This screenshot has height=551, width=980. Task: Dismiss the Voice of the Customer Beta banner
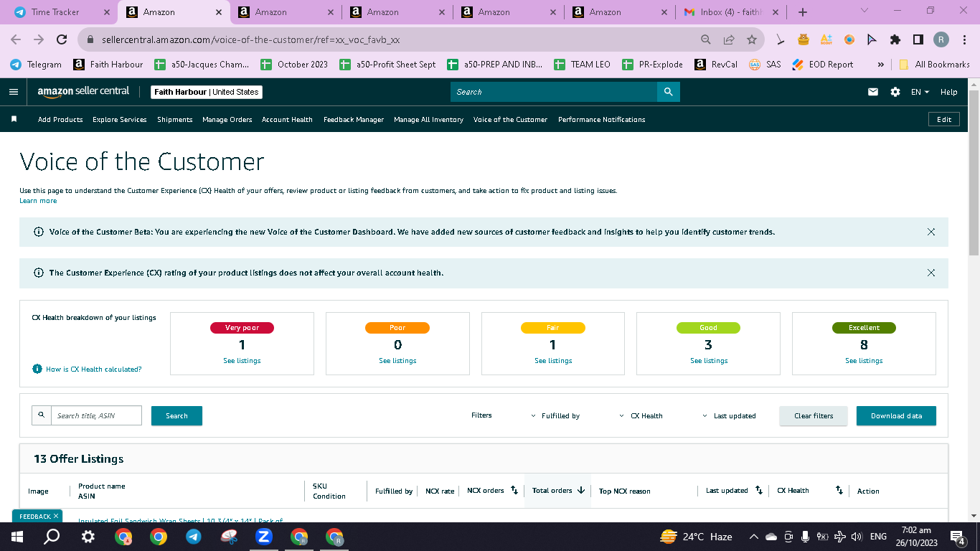tap(931, 232)
